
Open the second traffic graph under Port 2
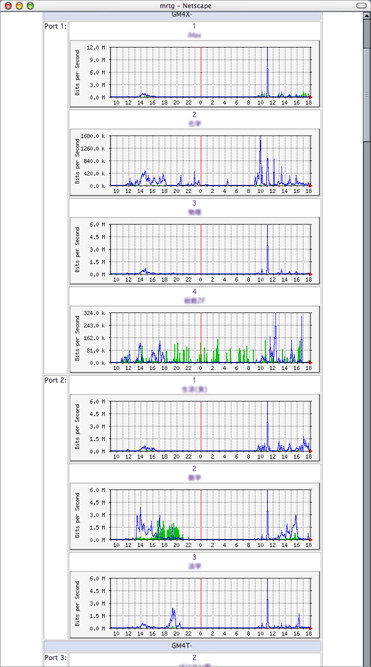194,516
